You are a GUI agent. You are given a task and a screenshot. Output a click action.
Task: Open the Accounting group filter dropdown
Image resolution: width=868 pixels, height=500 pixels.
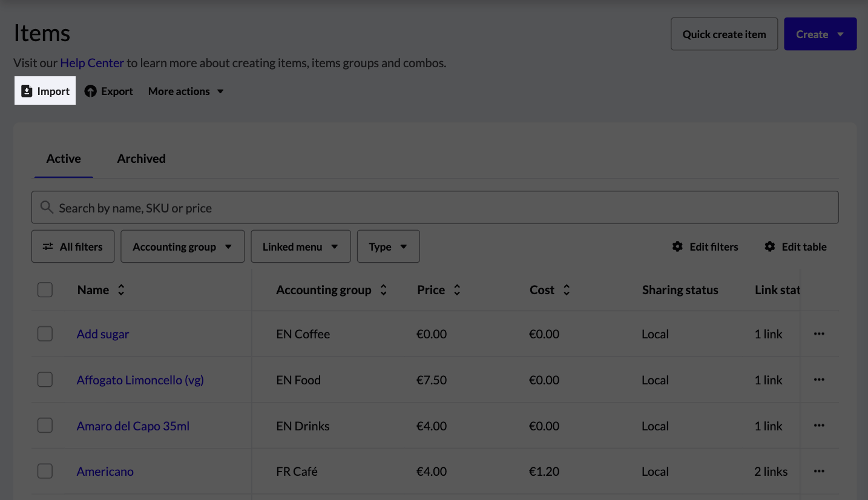182,246
